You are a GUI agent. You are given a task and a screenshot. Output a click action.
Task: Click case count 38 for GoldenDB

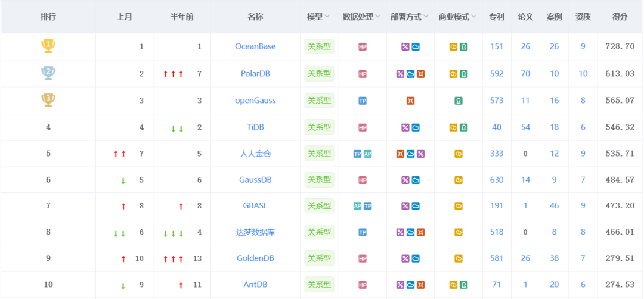click(554, 258)
